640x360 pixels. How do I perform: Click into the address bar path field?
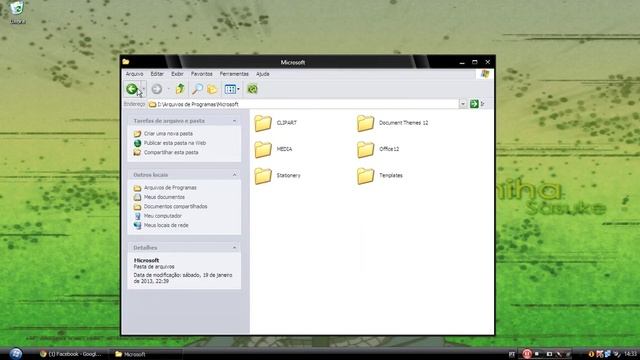(303, 104)
